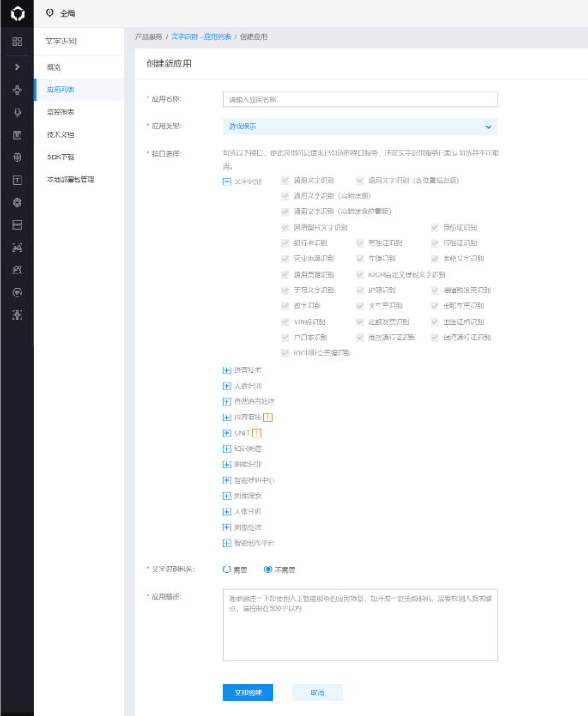Screen dimensions: 588x716
Task: Focus the 应用名称 input field
Action: coord(360,99)
